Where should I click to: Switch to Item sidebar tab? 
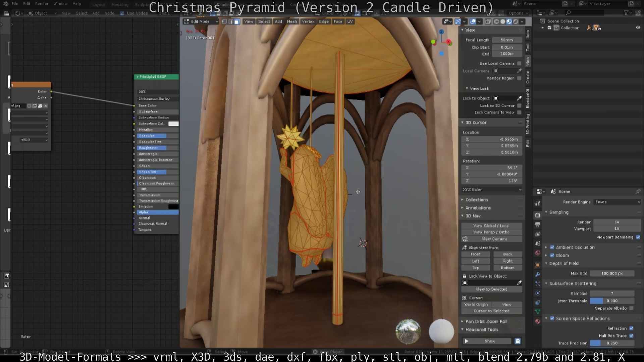coord(528,34)
